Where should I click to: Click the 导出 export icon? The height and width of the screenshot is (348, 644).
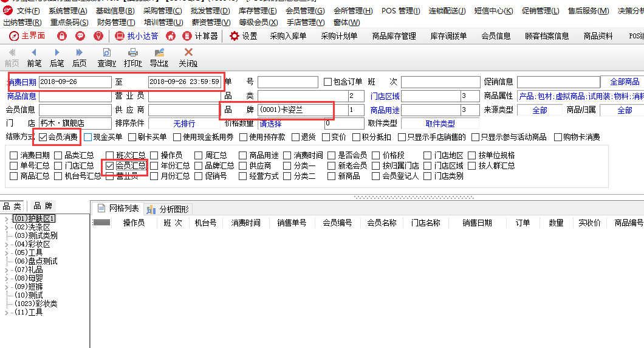pyautogui.click(x=159, y=52)
